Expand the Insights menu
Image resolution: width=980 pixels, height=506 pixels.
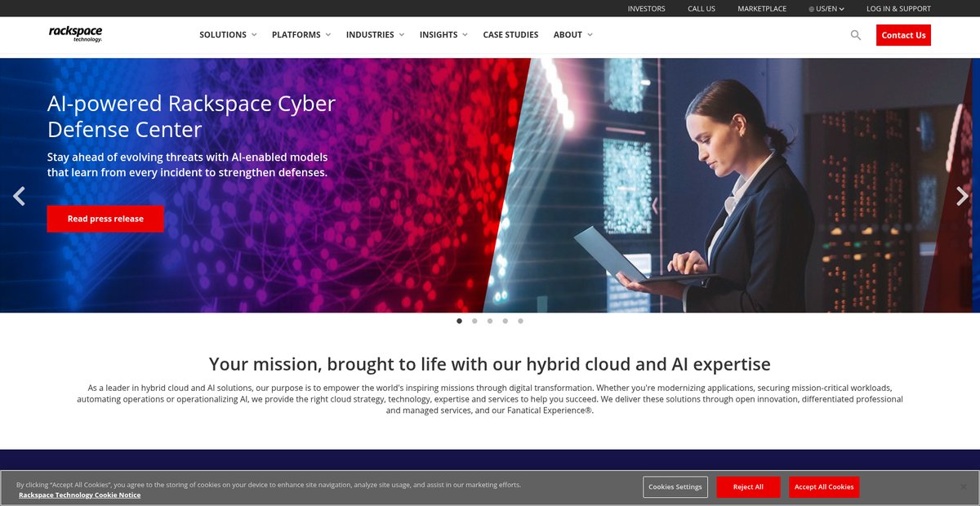tap(443, 35)
